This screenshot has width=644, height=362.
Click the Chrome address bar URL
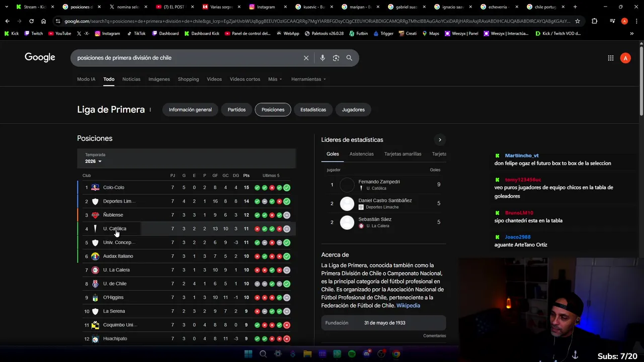pos(317,21)
